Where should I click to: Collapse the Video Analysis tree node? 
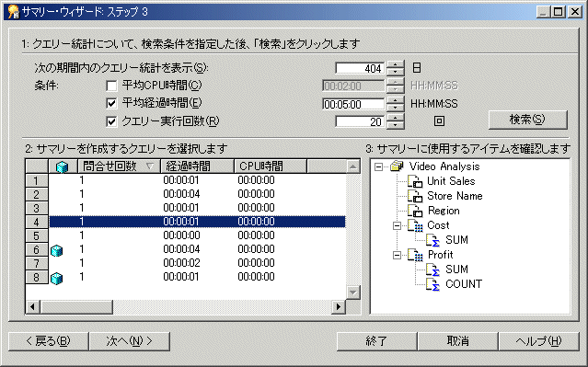(x=379, y=166)
